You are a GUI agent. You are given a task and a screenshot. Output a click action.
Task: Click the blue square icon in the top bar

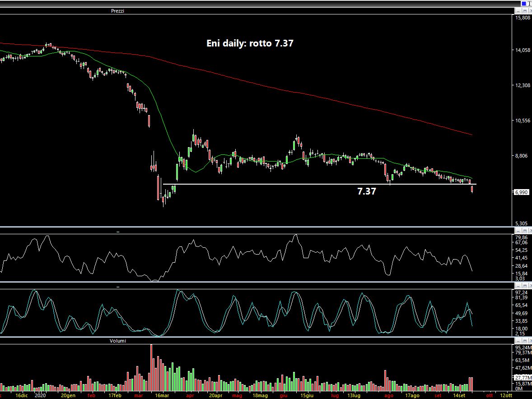coord(523,4)
